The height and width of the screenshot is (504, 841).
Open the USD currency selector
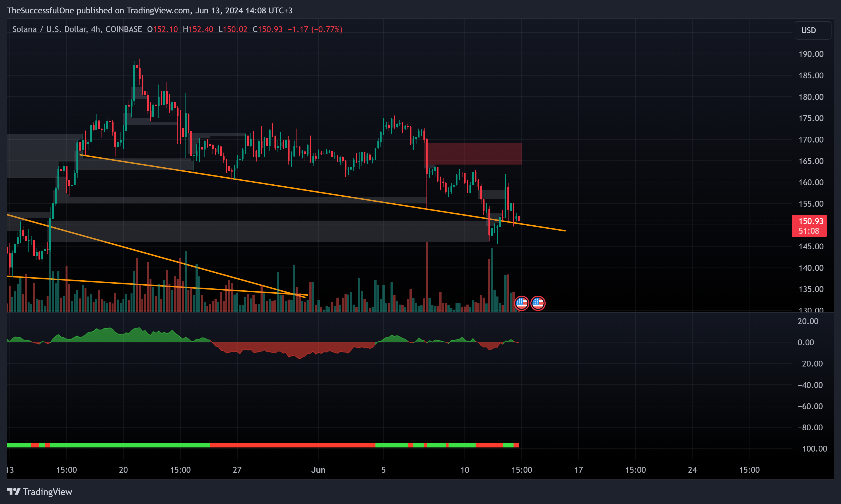[x=813, y=30]
